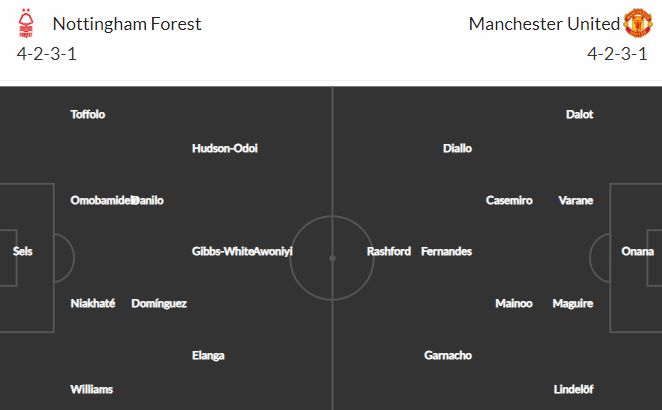662x410 pixels.
Task: Click the Manchester United club crest
Action: point(638,23)
